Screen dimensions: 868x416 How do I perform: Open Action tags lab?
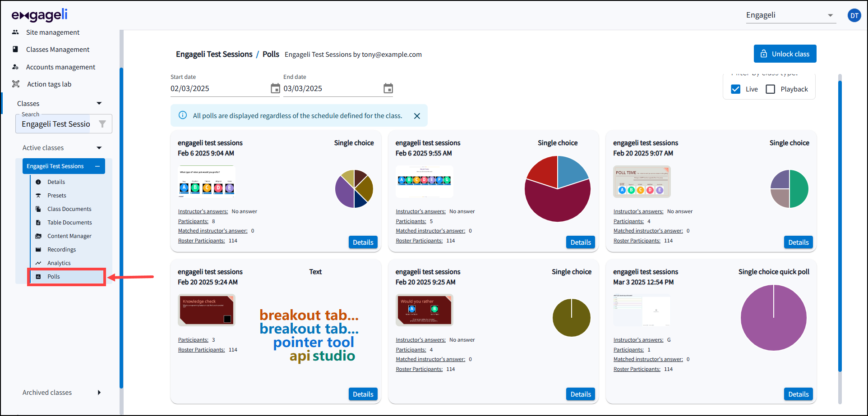pyautogui.click(x=49, y=84)
